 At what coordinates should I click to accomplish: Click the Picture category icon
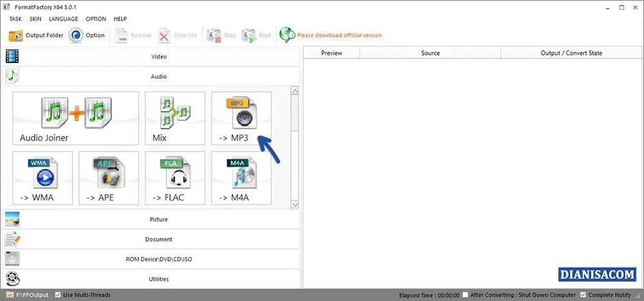(x=12, y=219)
